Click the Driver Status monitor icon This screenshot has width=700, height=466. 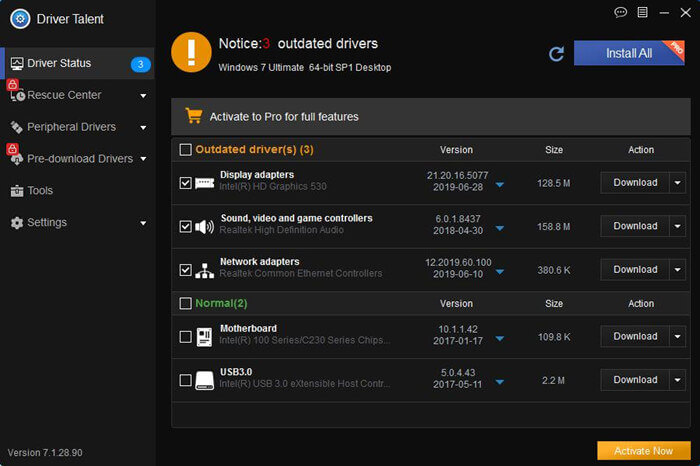coord(17,63)
